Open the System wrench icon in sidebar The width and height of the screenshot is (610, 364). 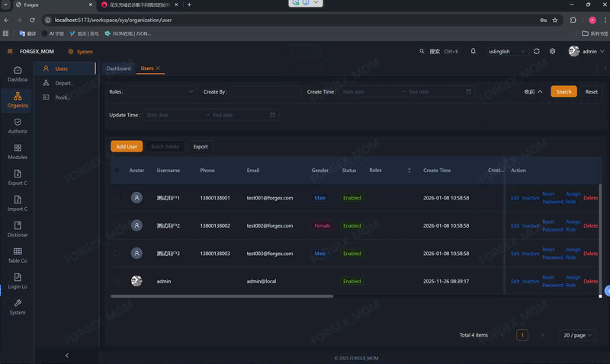[18, 303]
